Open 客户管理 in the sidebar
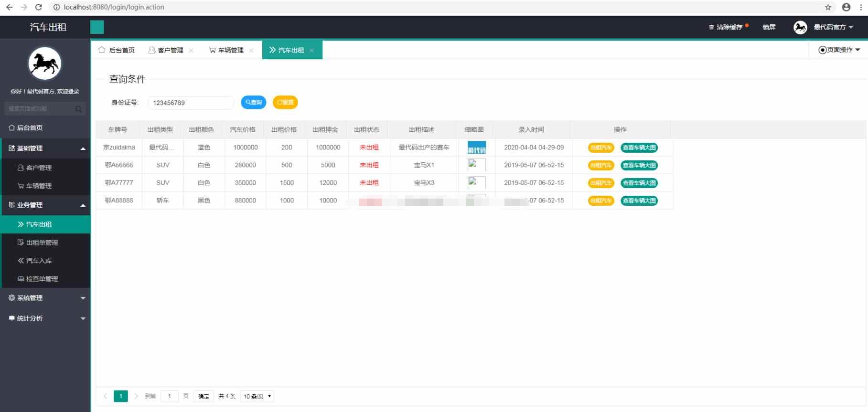868x412 pixels. 45,168
